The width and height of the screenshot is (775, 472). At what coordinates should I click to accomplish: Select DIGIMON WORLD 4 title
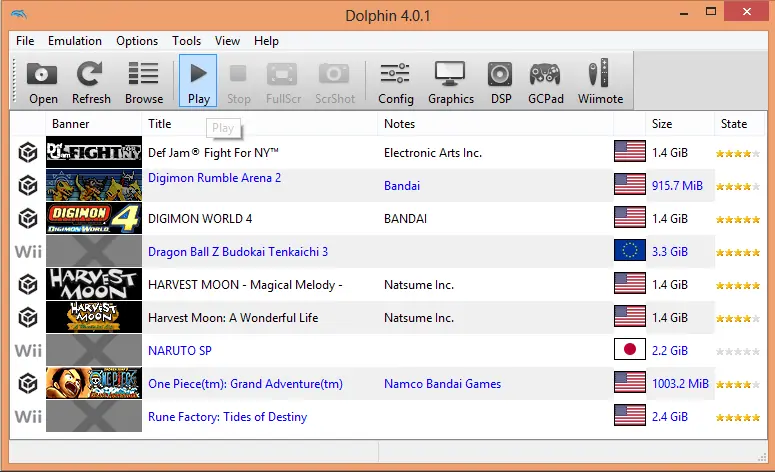200,218
